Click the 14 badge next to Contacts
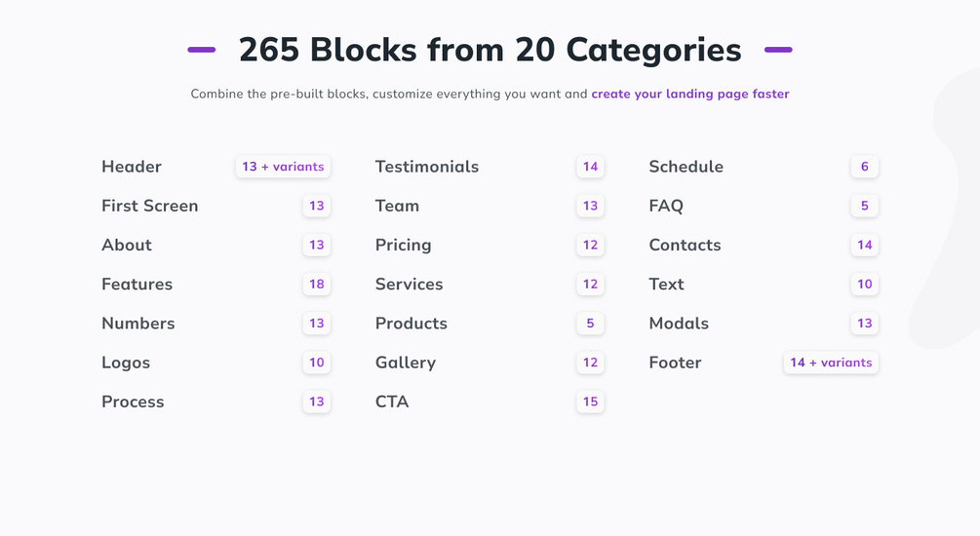The width and height of the screenshot is (980, 536). tap(864, 246)
